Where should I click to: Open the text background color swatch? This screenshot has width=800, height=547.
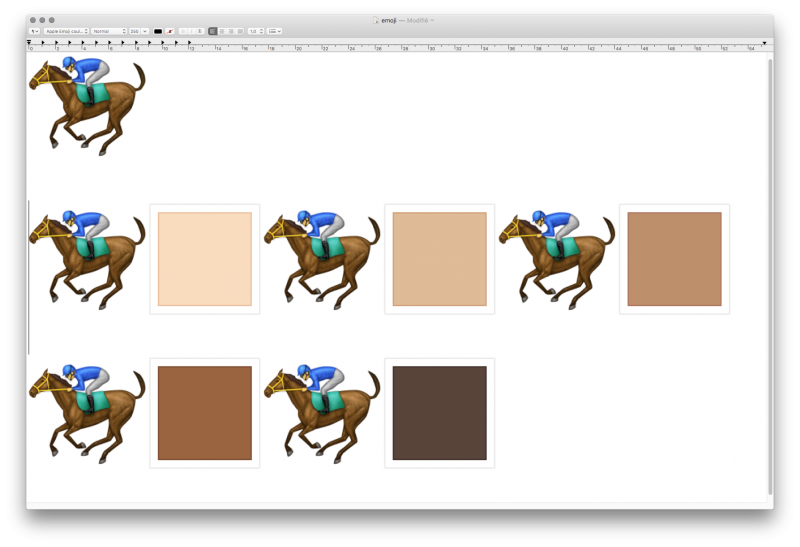click(170, 31)
